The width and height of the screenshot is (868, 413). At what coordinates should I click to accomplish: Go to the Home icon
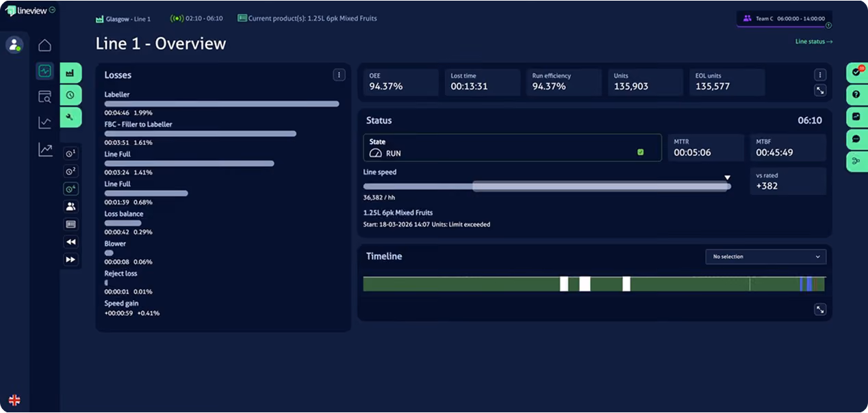coord(44,45)
